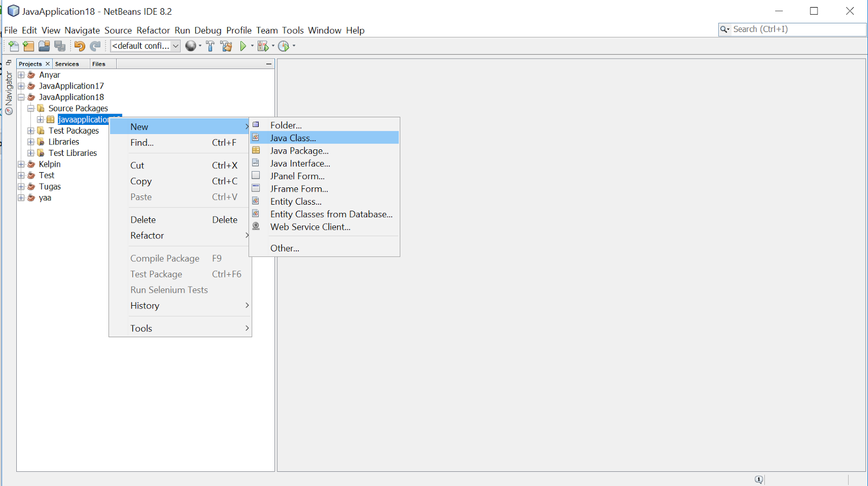Screen dimensions: 868x486
Task: Click the Save All toolbar icon
Action: 60,46
